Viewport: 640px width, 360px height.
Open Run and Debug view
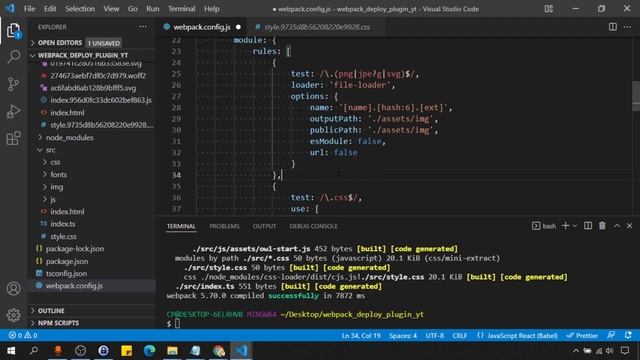tap(13, 111)
